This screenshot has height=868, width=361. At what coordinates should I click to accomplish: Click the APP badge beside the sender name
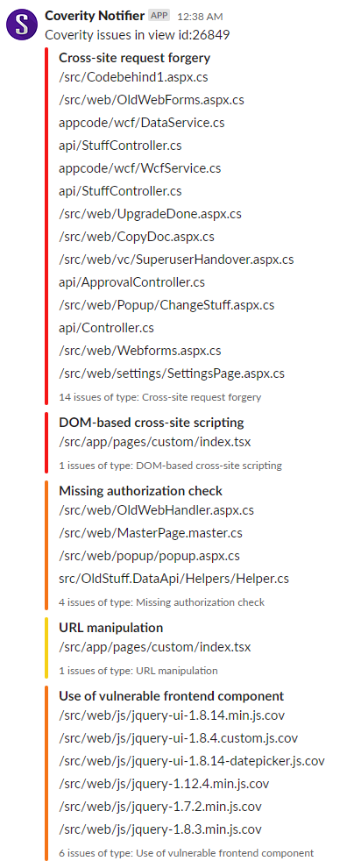(159, 16)
